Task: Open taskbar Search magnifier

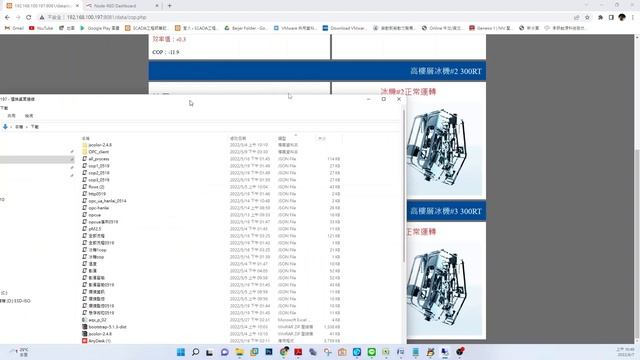Action: pyautogui.click(x=196, y=352)
